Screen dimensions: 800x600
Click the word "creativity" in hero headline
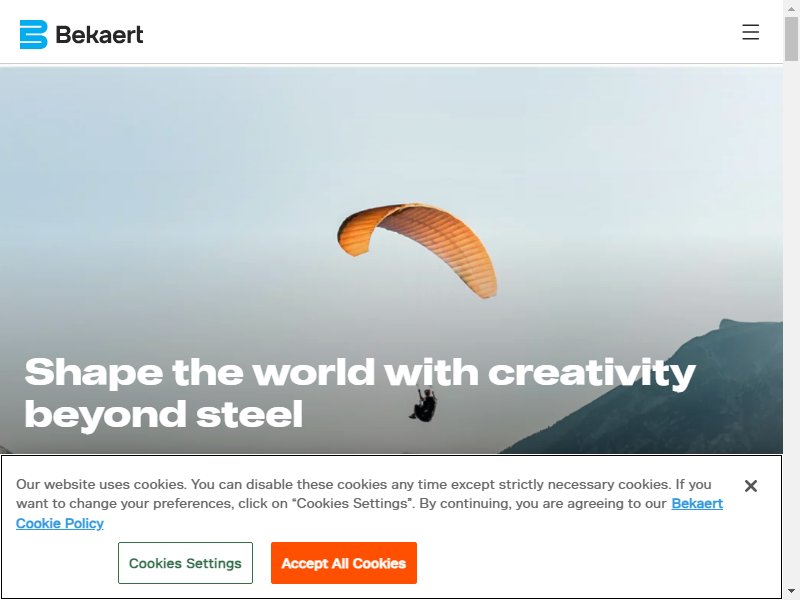tap(592, 373)
